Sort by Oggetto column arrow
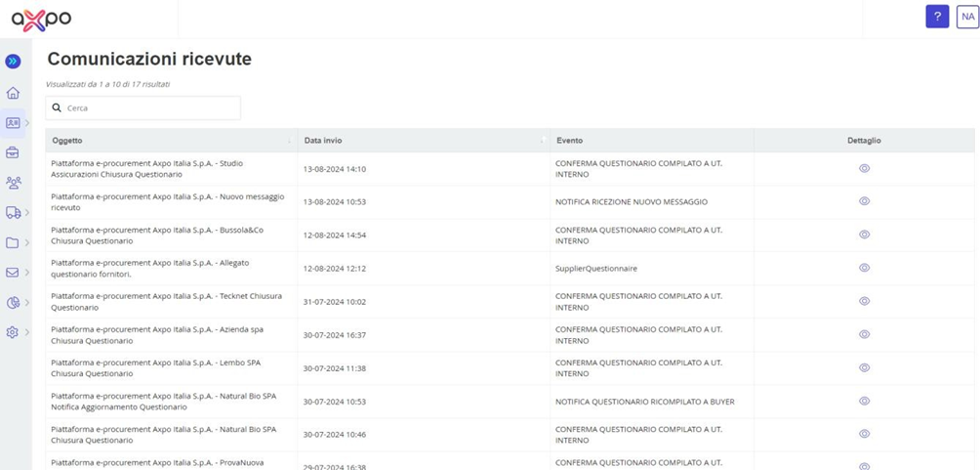This screenshot has width=980, height=470. pyautogui.click(x=289, y=141)
